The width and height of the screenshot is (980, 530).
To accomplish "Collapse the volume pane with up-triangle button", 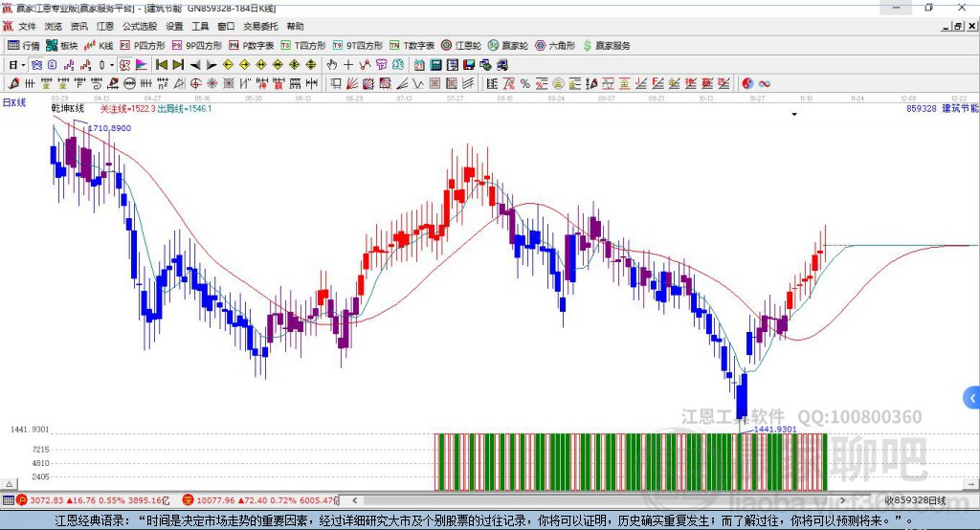I will point(10,484).
